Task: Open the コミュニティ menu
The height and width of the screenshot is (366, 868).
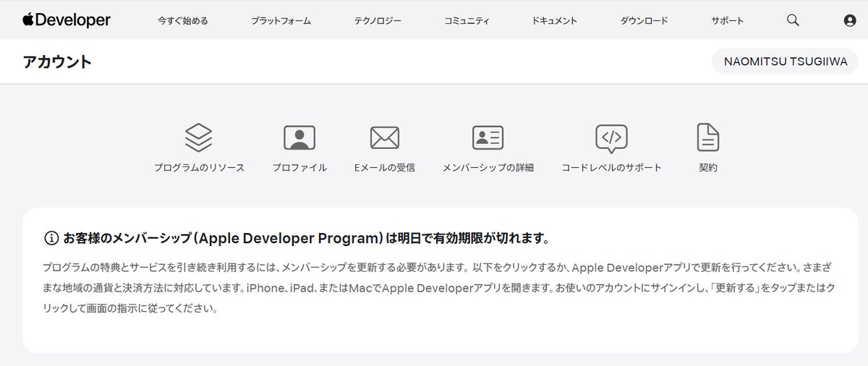Action: point(467,21)
